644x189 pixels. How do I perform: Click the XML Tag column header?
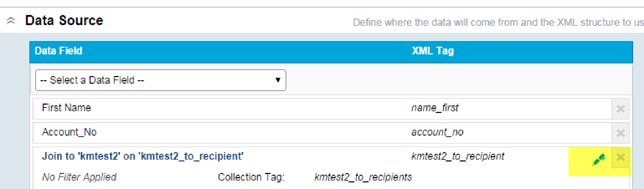432,51
